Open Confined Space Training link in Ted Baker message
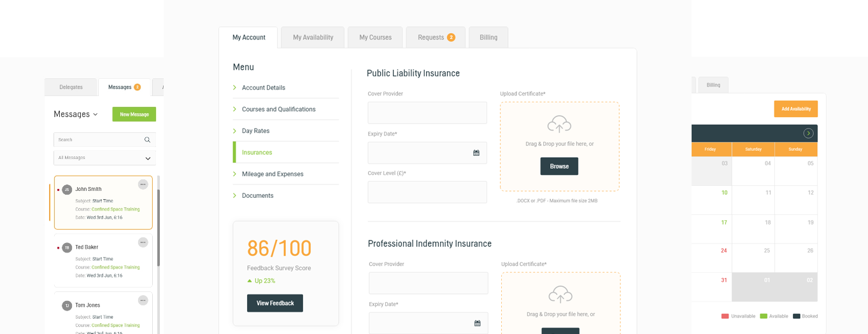The width and height of the screenshot is (868, 334). point(116,267)
